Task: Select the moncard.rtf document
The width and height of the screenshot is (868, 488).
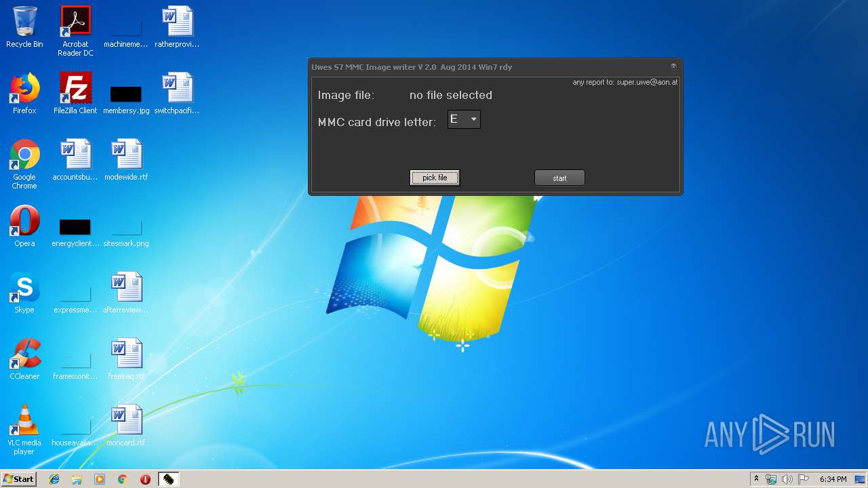Action: (126, 426)
